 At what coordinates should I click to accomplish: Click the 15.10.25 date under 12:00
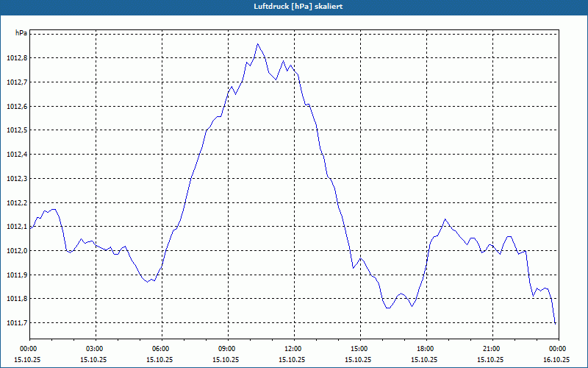292,359
